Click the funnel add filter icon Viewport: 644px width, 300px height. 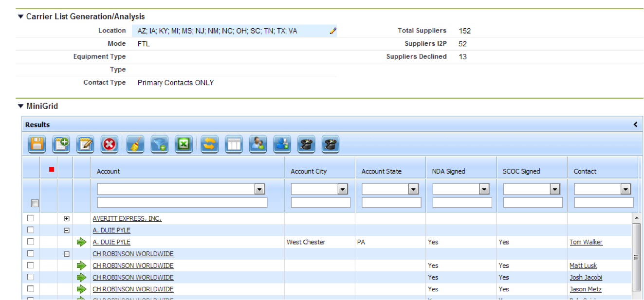pos(159,144)
